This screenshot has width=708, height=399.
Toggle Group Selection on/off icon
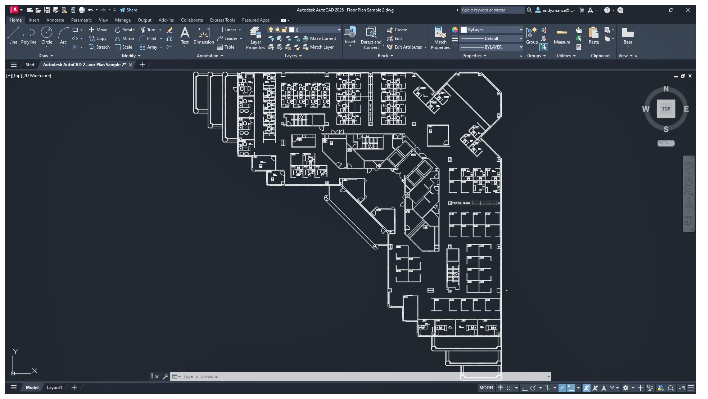(543, 47)
